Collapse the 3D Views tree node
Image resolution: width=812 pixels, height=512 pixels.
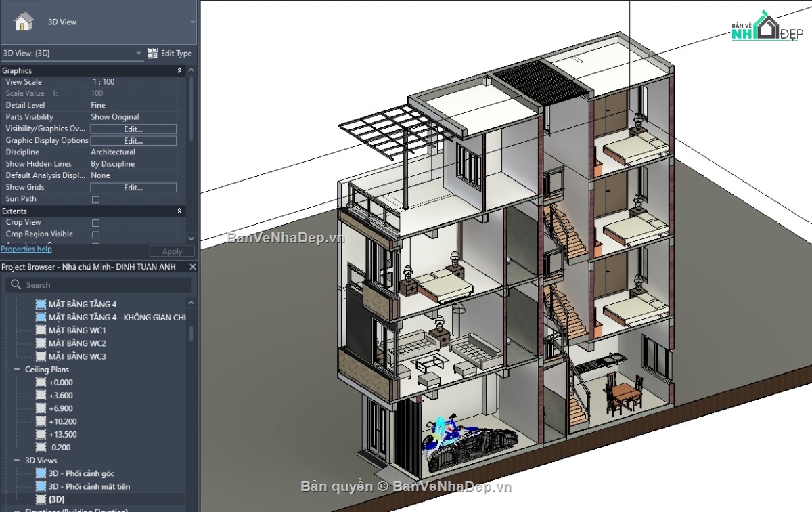(x=17, y=461)
